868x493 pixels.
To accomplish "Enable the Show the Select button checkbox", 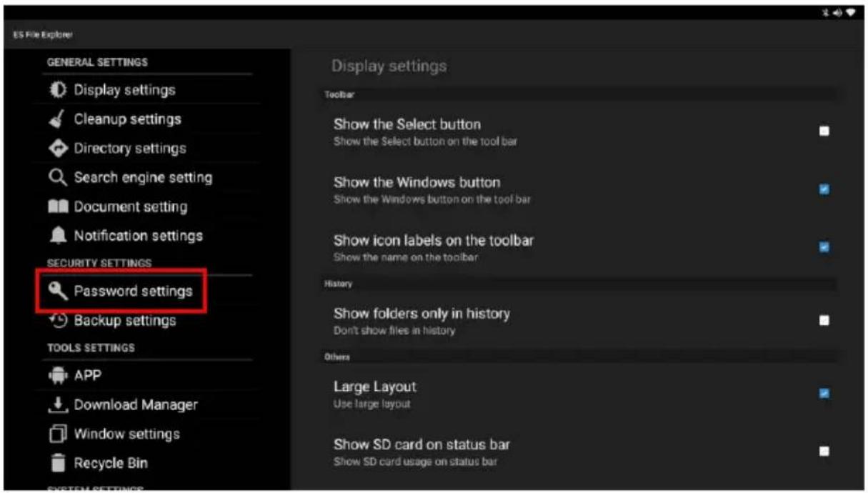I will 824,131.
